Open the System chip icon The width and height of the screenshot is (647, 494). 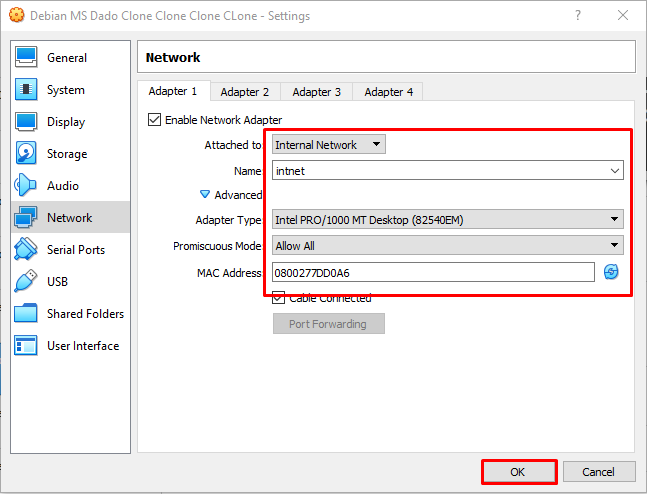[x=26, y=89]
